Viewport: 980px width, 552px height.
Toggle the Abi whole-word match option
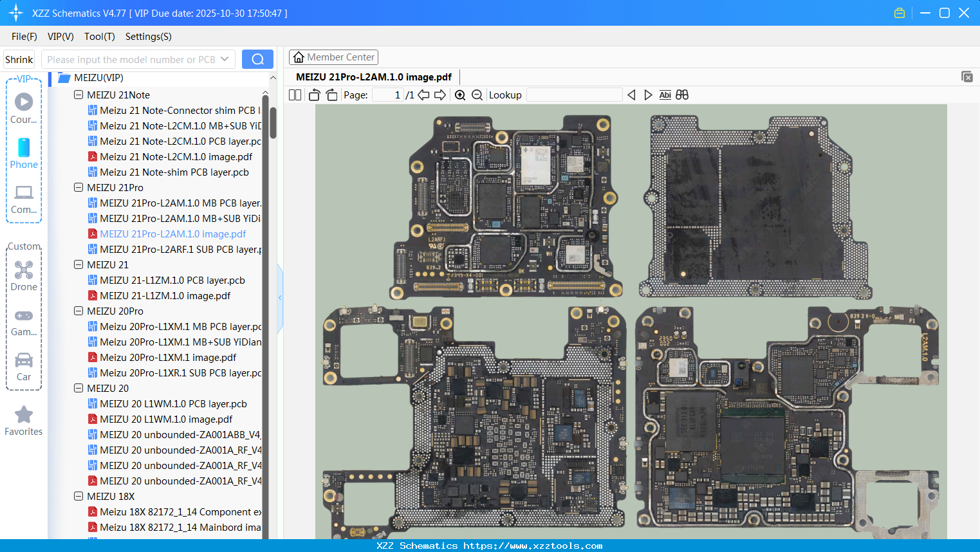[x=665, y=95]
